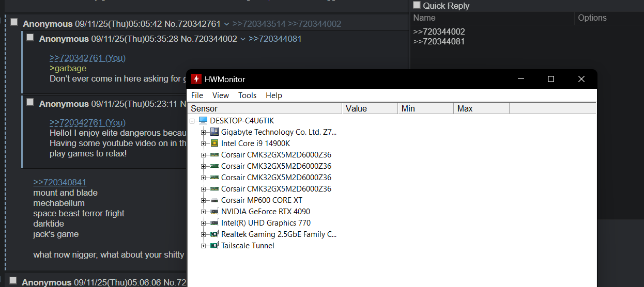Select the NVIDIA GeForce RTX 4090 row text
This screenshot has height=287, width=644.
tap(266, 212)
